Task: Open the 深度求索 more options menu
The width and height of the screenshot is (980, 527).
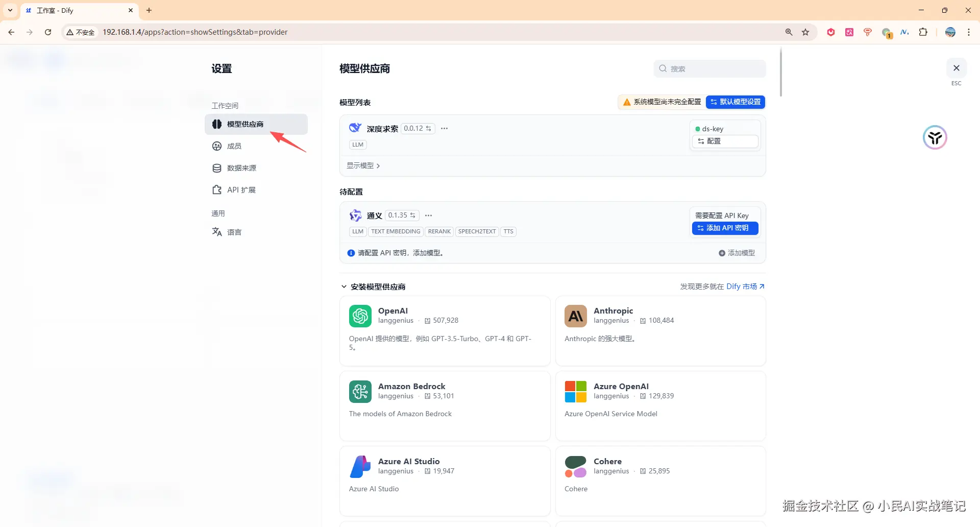Action: [445, 129]
